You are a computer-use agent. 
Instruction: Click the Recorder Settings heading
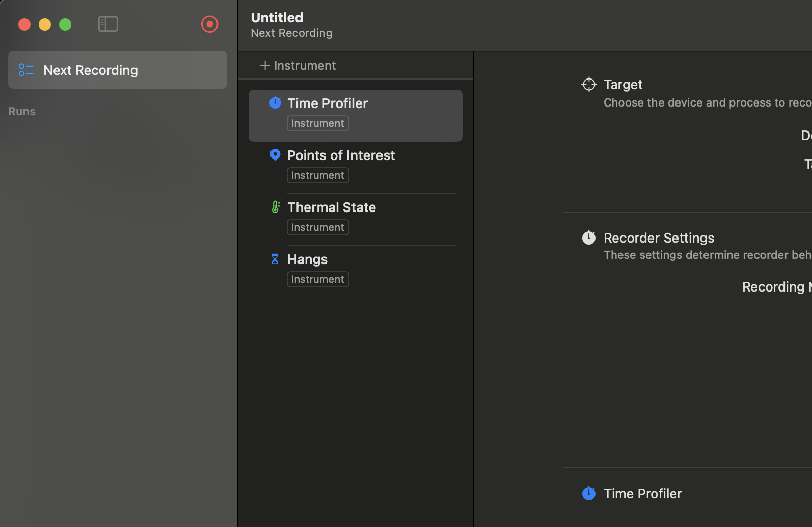(x=659, y=238)
